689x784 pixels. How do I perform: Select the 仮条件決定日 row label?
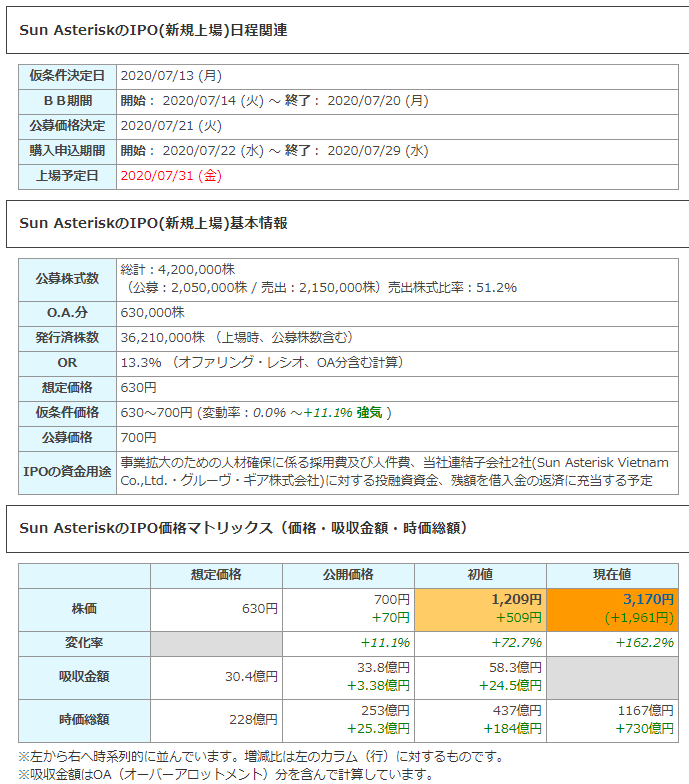pyautogui.click(x=67, y=76)
